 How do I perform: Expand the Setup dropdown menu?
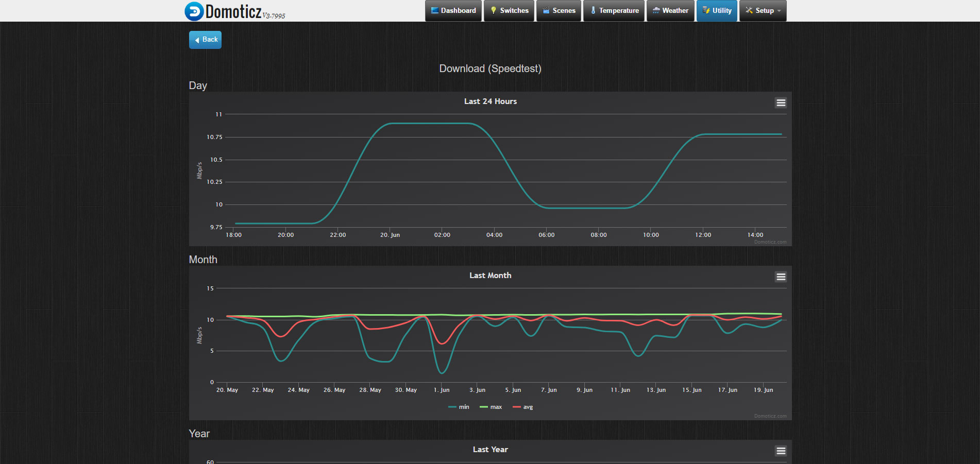click(763, 11)
